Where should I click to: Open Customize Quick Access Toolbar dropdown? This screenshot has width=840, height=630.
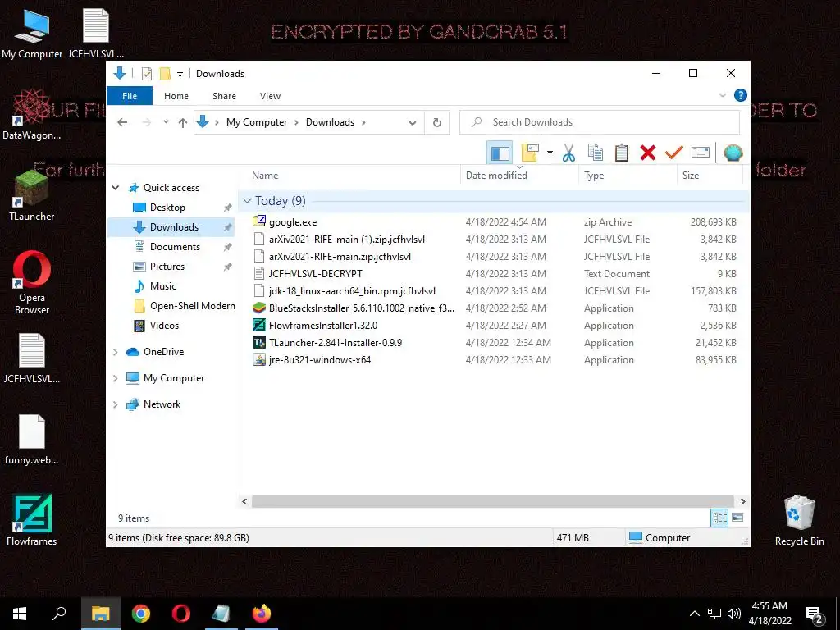[180, 74]
